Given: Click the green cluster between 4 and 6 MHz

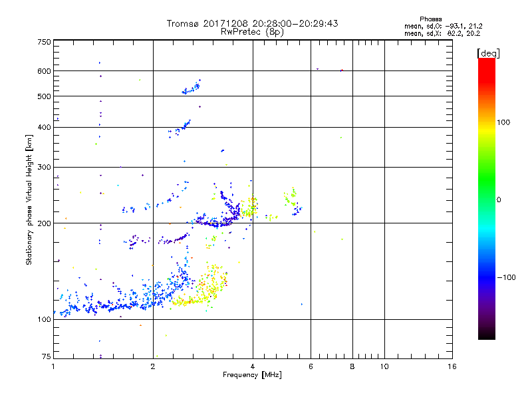Looking at the screenshot, I should coord(290,197).
